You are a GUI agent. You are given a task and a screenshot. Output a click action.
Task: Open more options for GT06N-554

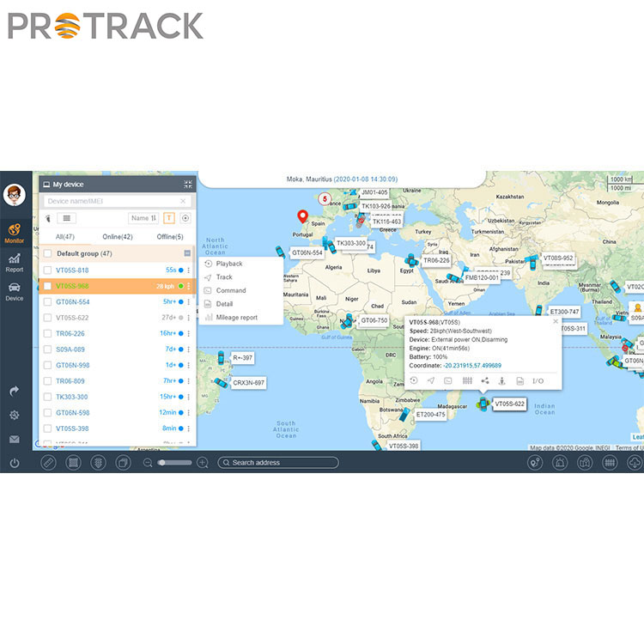click(189, 302)
